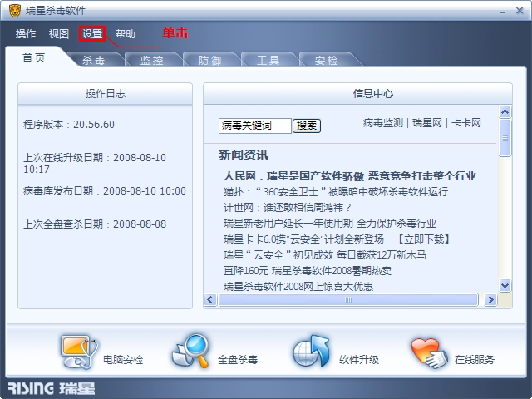Viewport: 532px width, 399px height.
Task: Click the 【立即下载】 link
Action: (x=424, y=239)
